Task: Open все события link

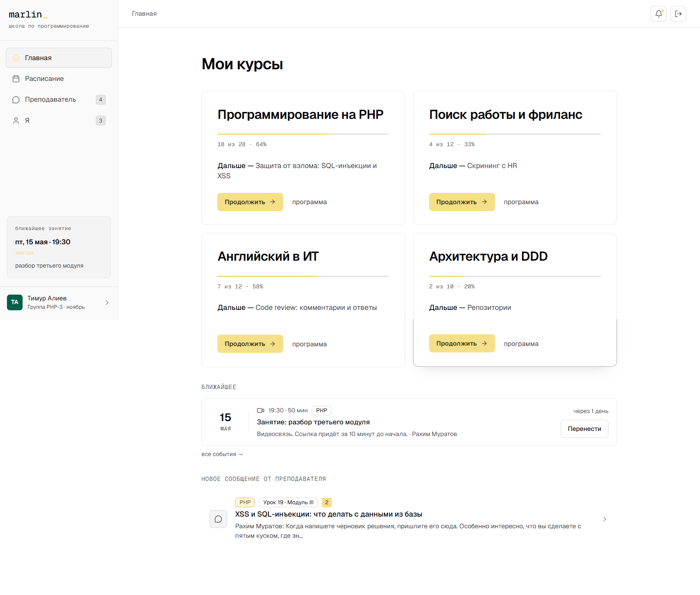Action: [222, 454]
